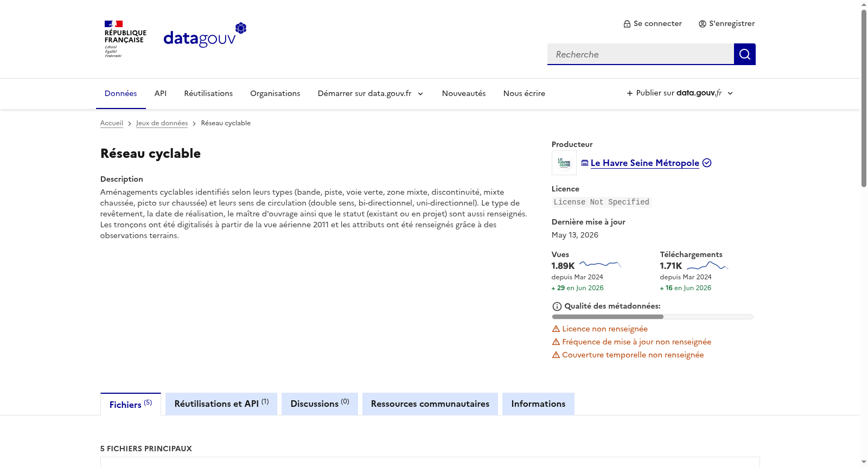Click warning icon for Fréquence de mise à jour
The image size is (868, 467).
(556, 342)
